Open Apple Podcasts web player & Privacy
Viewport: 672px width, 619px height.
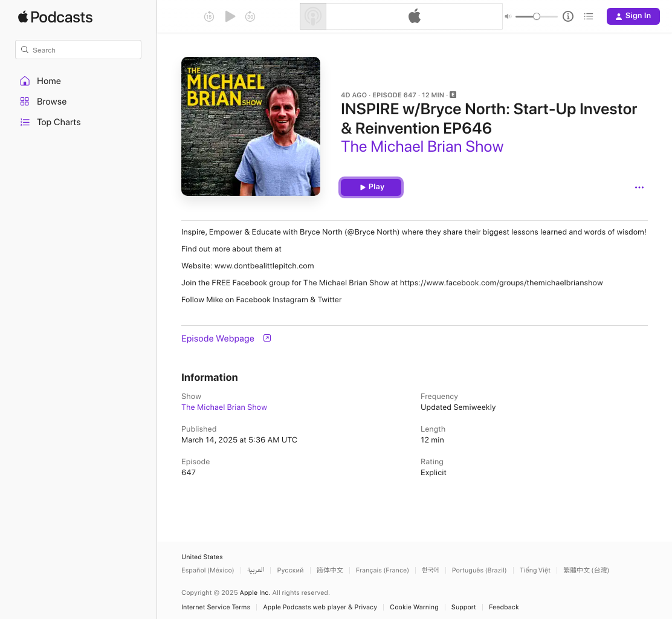pyautogui.click(x=320, y=607)
